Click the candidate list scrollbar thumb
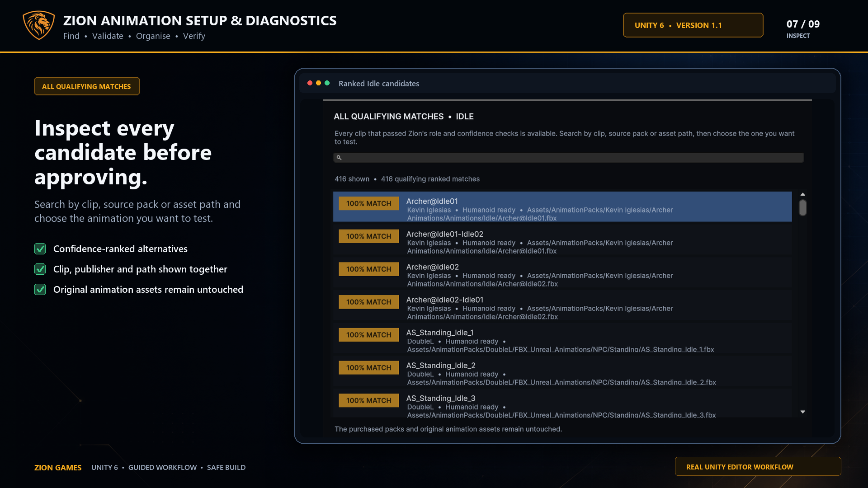 (x=803, y=208)
